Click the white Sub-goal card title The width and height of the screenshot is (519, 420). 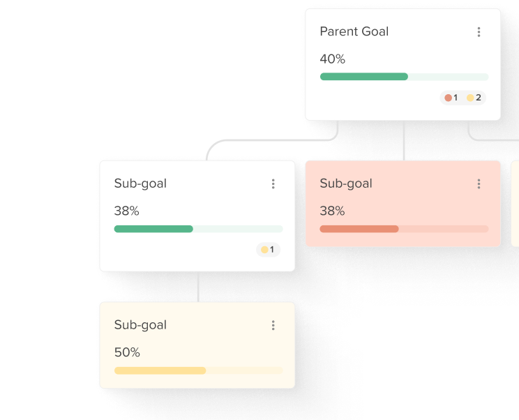coord(140,183)
